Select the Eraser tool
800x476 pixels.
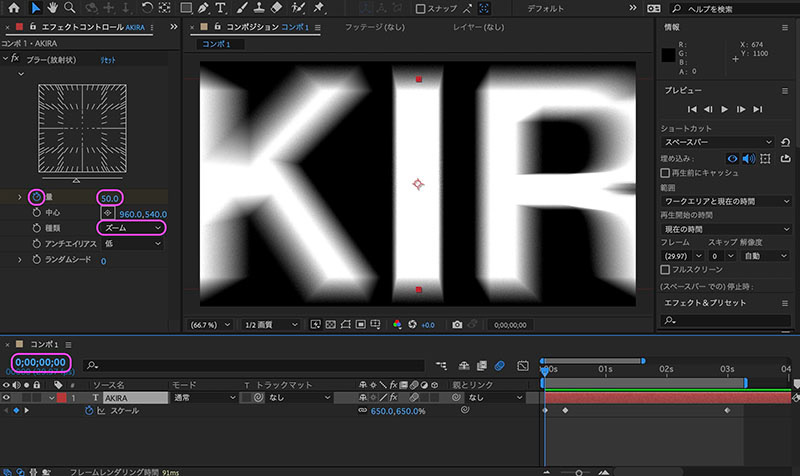[x=277, y=8]
